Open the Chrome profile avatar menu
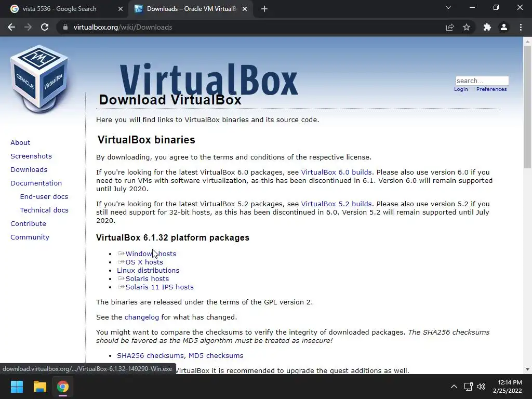This screenshot has height=399, width=532. coord(504,27)
